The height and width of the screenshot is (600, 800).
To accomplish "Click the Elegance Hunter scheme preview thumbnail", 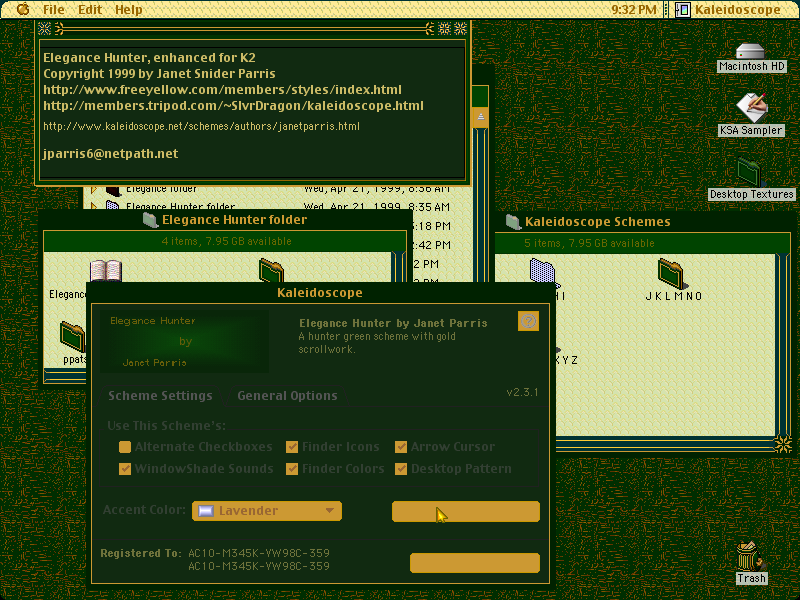I will pos(184,341).
